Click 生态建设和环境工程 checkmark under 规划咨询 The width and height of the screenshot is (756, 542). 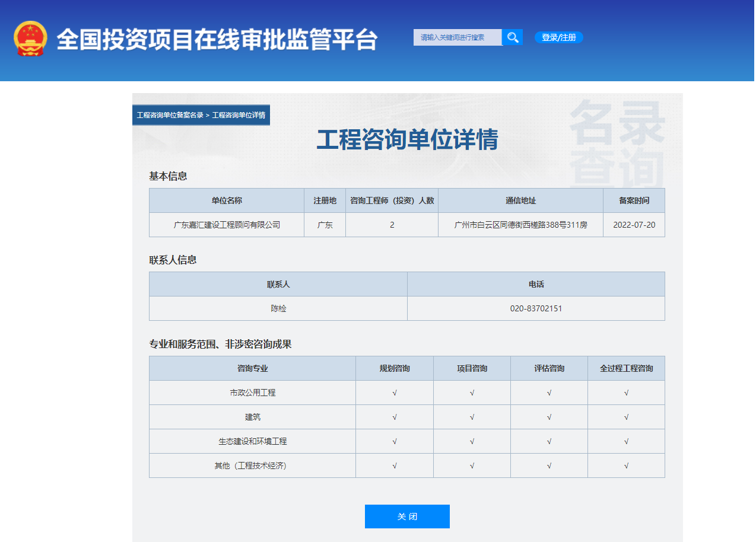point(395,441)
